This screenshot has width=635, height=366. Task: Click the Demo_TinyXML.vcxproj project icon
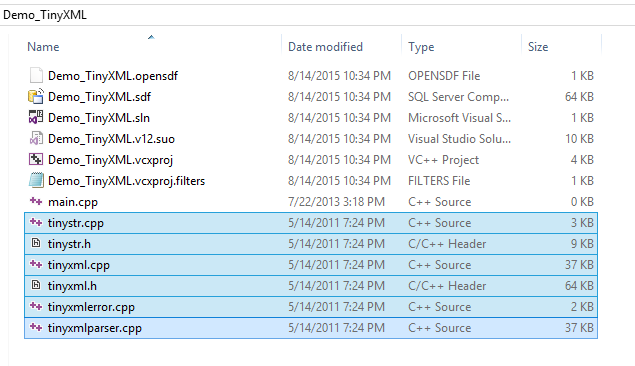pos(36,160)
